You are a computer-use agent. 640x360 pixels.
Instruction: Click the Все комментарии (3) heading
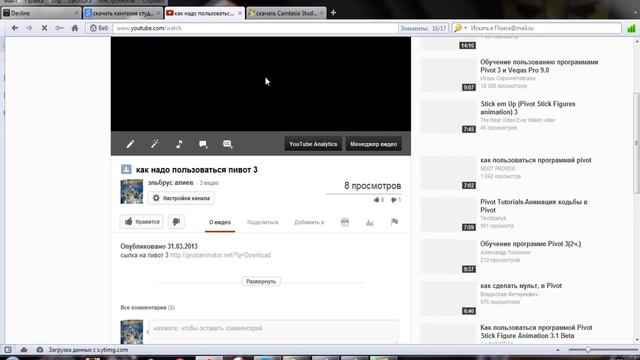tap(147, 307)
